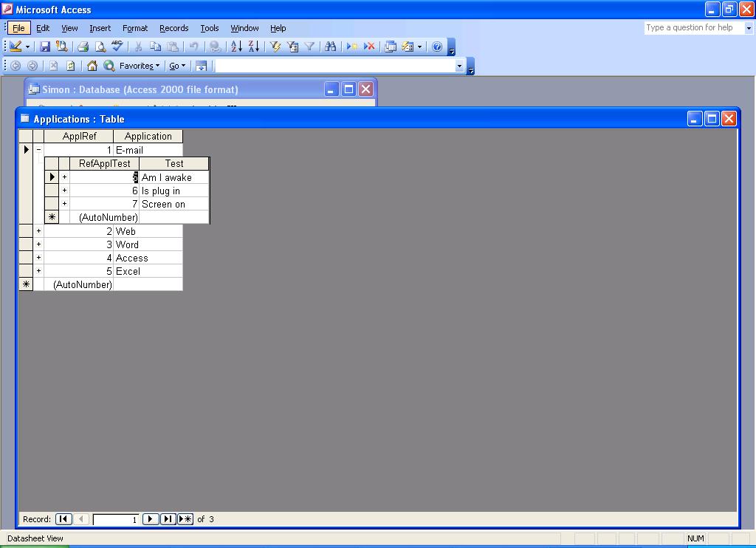Open Print Preview
The width and height of the screenshot is (756, 548).
(x=100, y=47)
